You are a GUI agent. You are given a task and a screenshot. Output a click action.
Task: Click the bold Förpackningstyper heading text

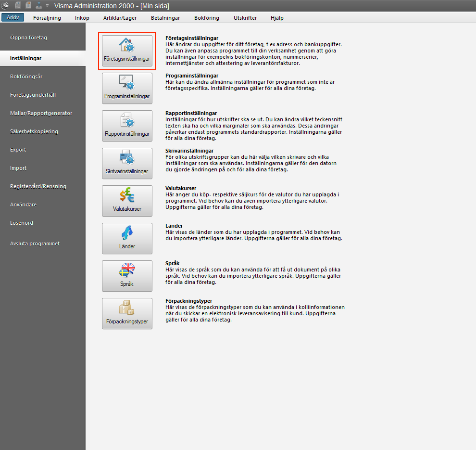click(189, 301)
